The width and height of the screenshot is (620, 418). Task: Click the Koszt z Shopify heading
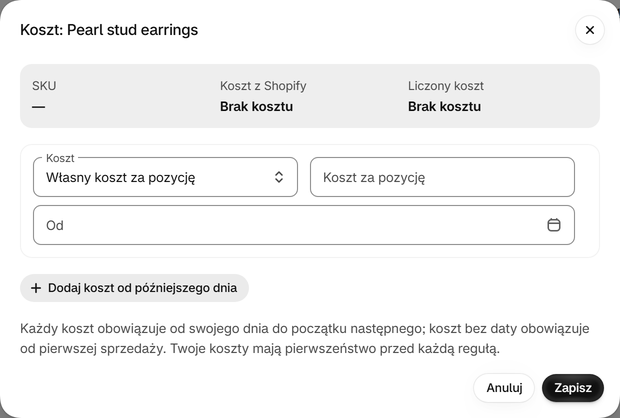click(263, 86)
